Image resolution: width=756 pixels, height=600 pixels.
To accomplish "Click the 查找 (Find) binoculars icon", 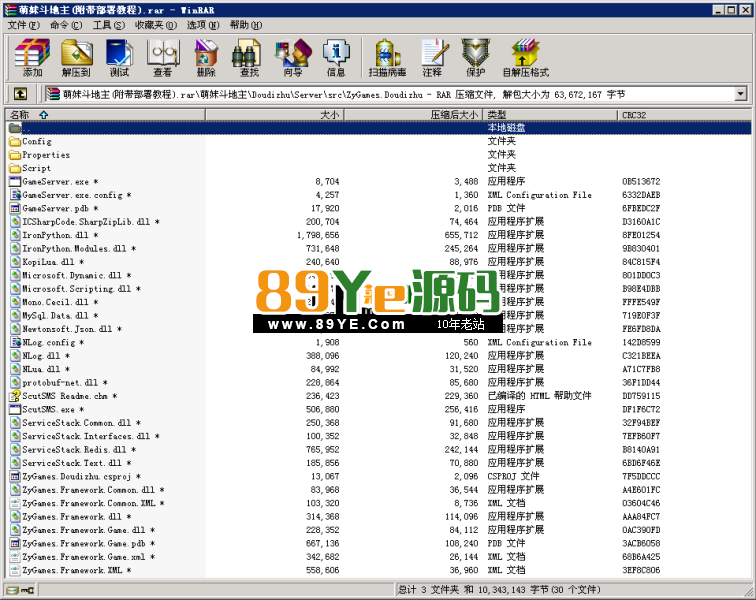I will pos(247,53).
